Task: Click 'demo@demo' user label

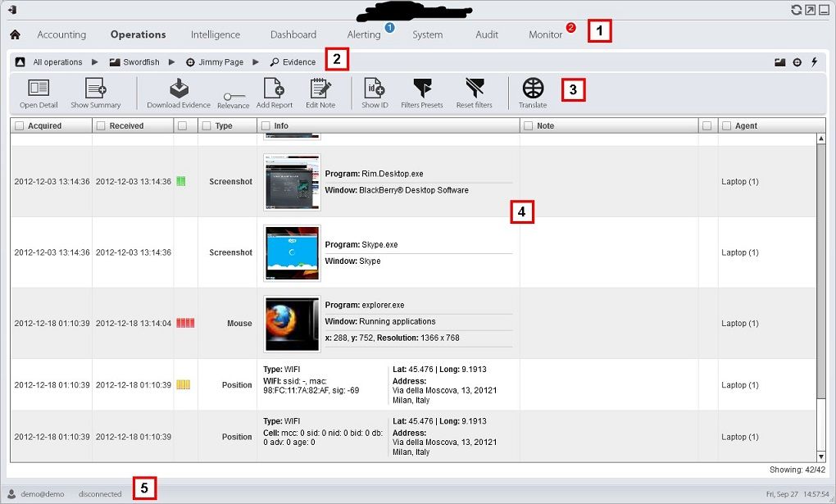Action: [42, 494]
